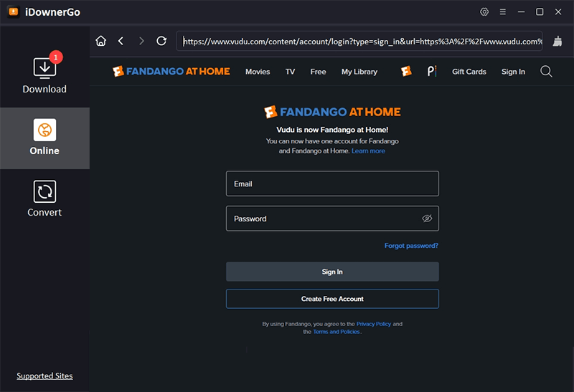
Task: Click the Supported Sites link
Action: click(x=44, y=376)
